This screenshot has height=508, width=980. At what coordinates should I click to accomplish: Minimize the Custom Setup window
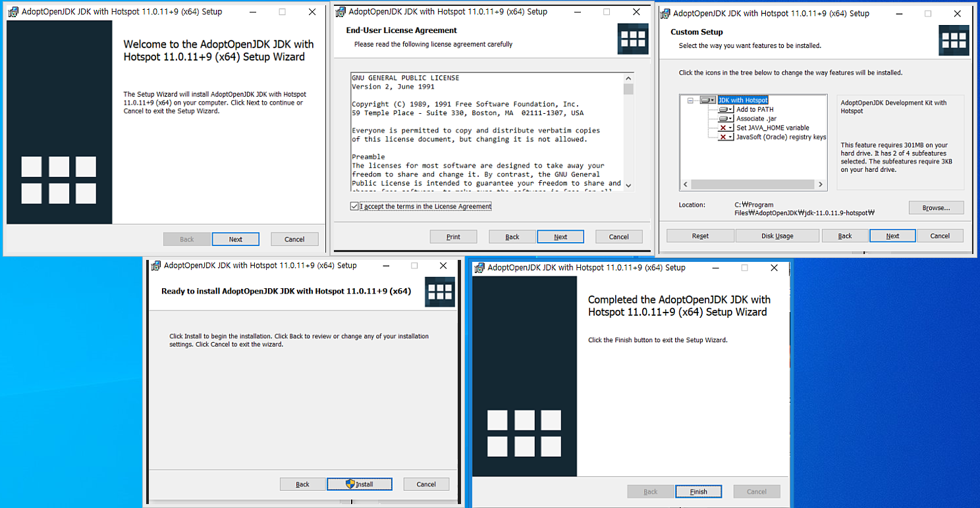click(898, 13)
